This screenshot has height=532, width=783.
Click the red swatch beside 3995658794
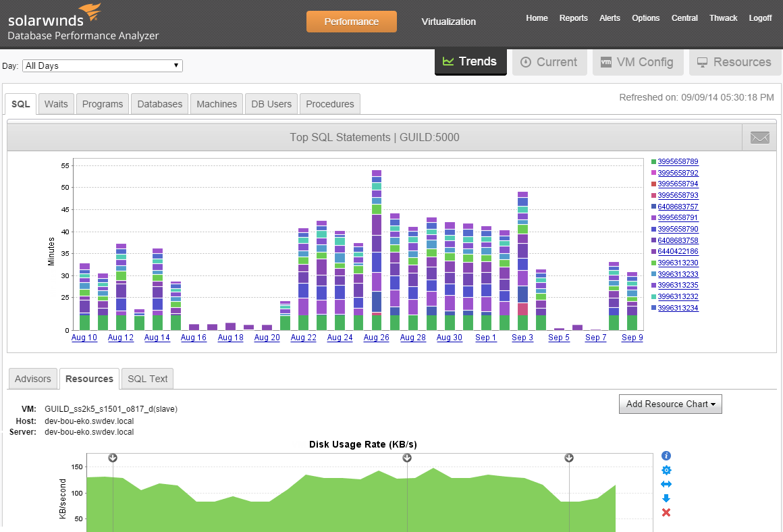(x=653, y=184)
